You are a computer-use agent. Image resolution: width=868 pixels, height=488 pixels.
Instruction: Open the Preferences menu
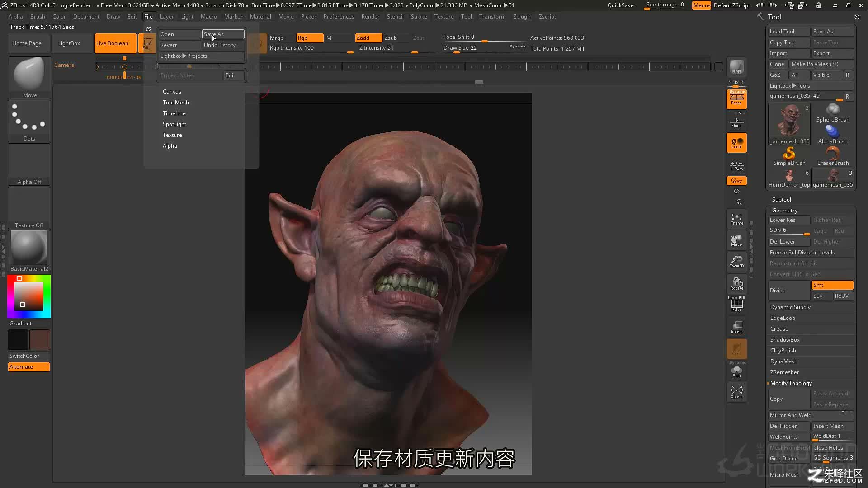pyautogui.click(x=339, y=17)
